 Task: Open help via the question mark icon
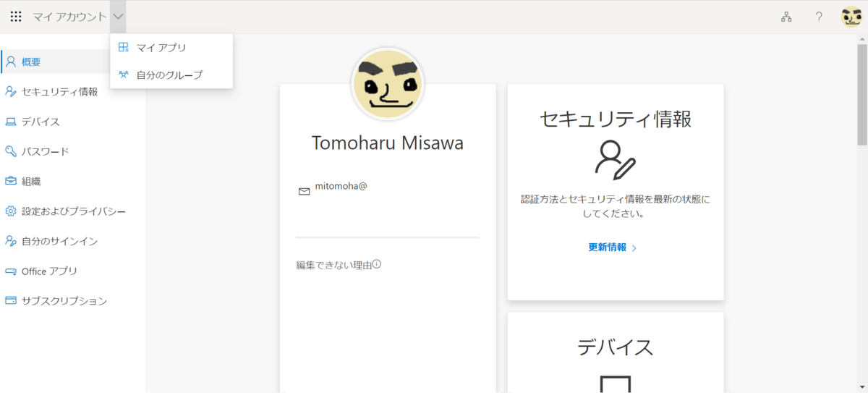pyautogui.click(x=819, y=17)
